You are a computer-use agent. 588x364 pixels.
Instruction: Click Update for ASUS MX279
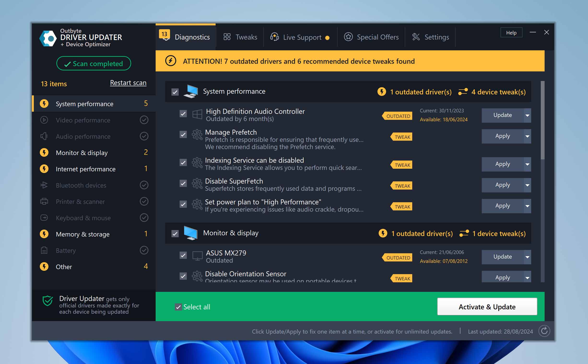pos(502,257)
